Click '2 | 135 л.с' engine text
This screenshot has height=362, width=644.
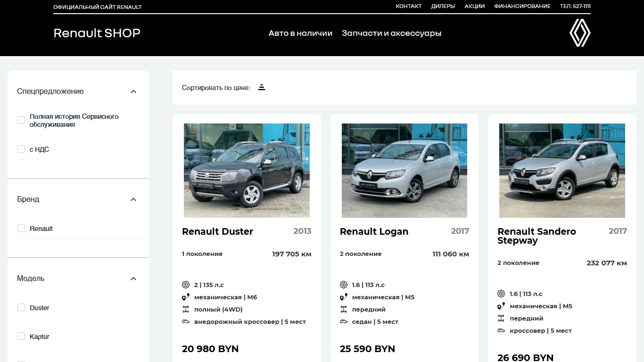[x=209, y=285]
